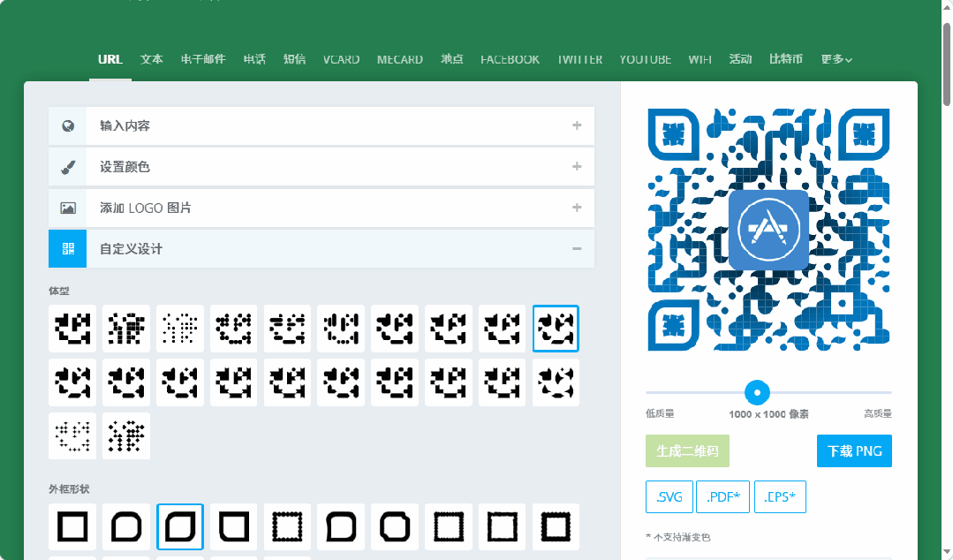This screenshot has height=560, width=953.
Task: Open the FACEBOOK tab
Action: [510, 59]
